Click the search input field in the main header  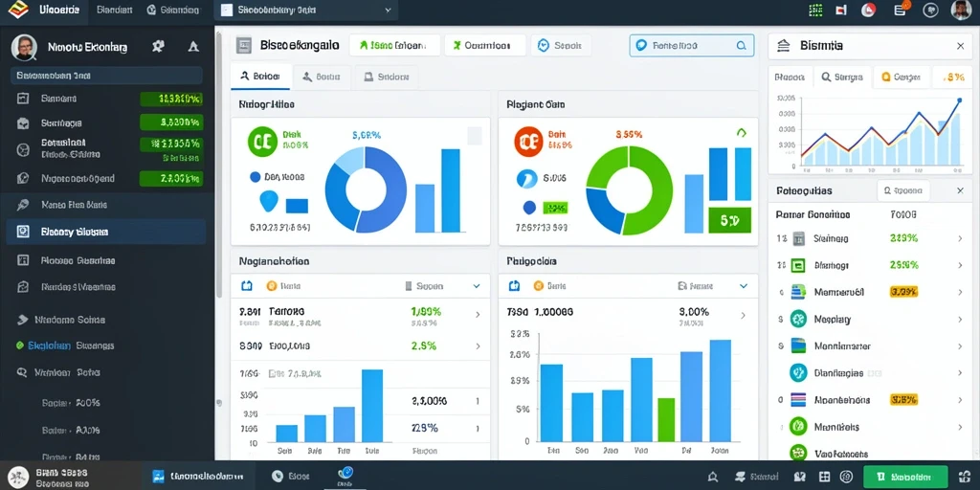[691, 46]
